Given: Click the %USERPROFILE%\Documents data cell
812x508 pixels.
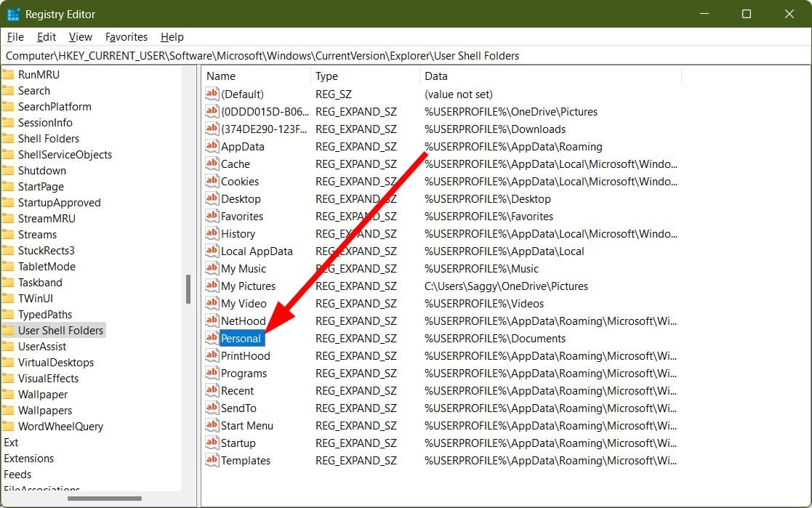Looking at the screenshot, I should click(x=495, y=338).
